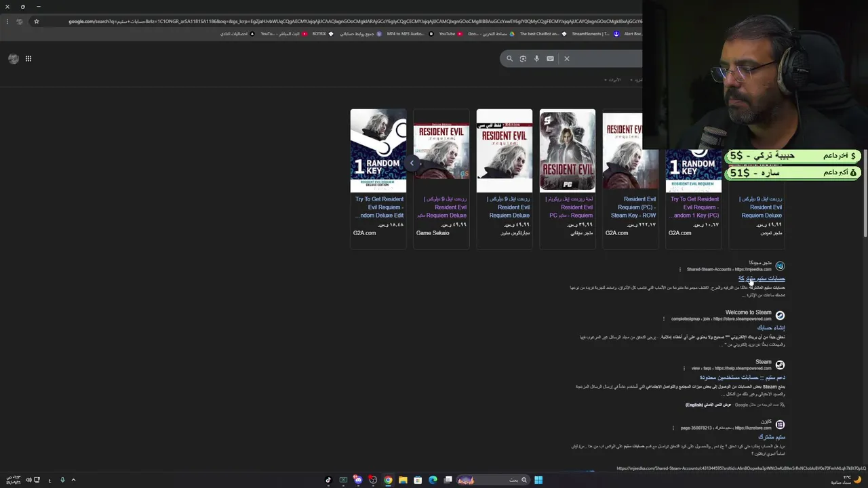Open the help.steampowered.com result favicon
This screenshot has width=868, height=488.
pyautogui.click(x=780, y=365)
